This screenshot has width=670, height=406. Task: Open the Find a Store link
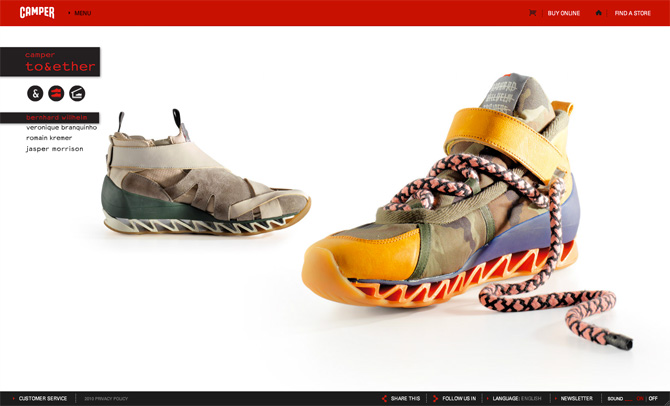point(632,13)
